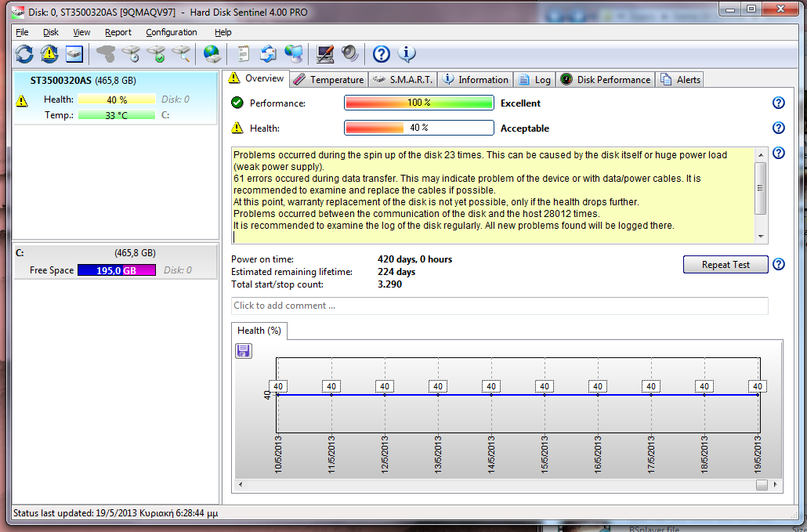The image size is (807, 532).
Task: Click the notepad report toolbar icon
Action: 243,53
